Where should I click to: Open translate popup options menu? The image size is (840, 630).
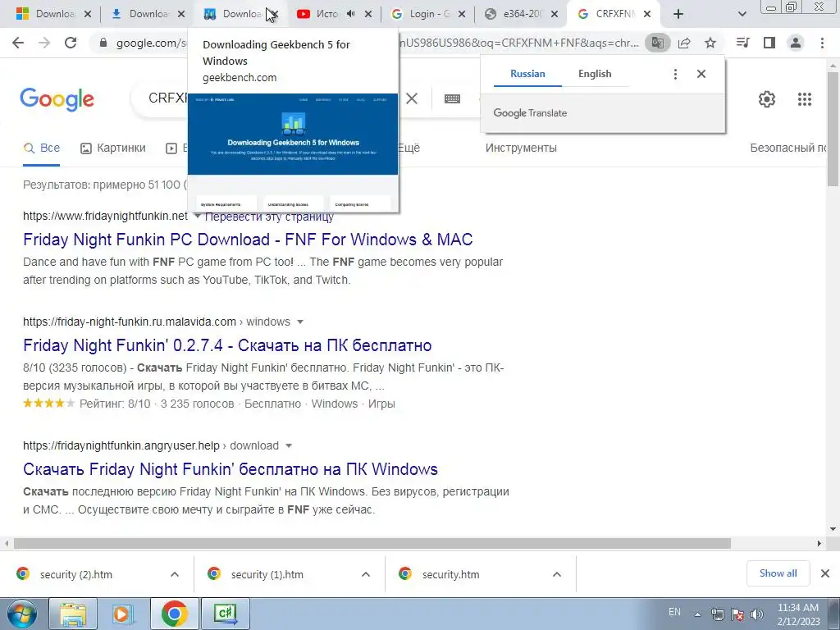coord(676,74)
